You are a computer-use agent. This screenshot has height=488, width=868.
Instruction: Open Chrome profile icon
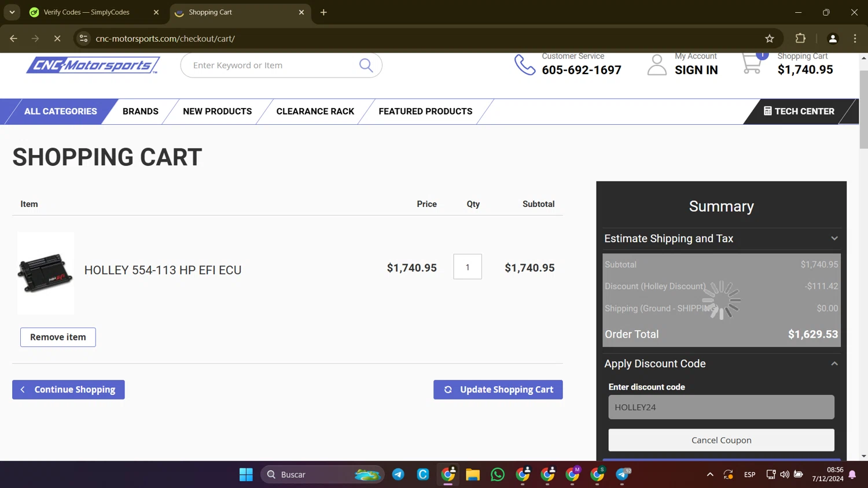click(833, 39)
